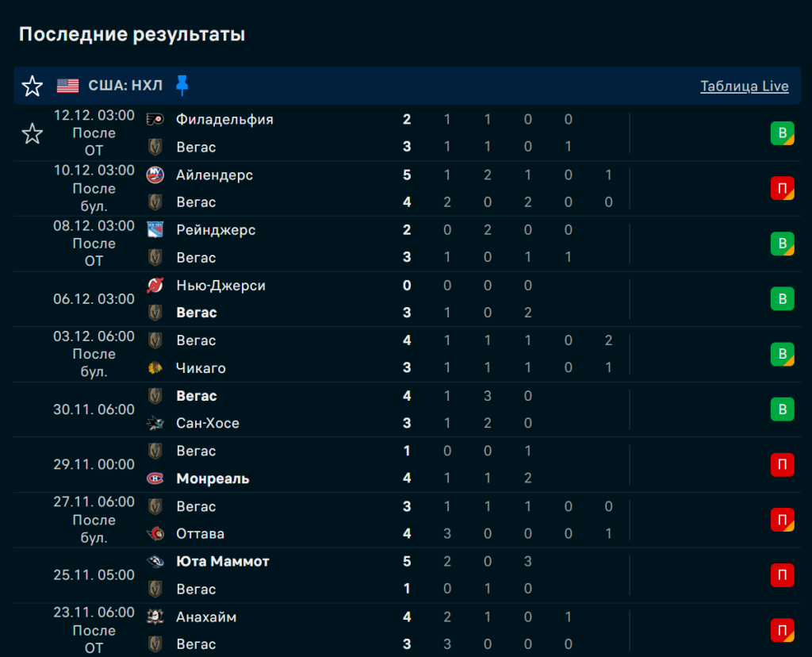Pin the НХЛ league with pushpin icon

tap(182, 86)
